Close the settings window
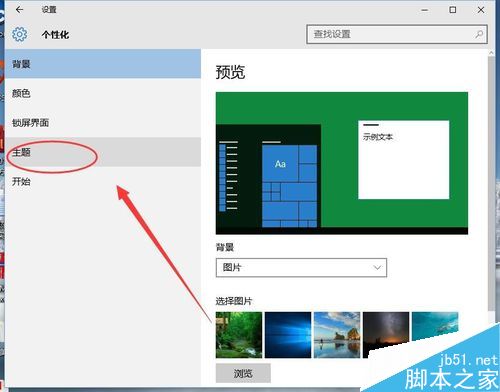The width and height of the screenshot is (500, 392). [x=481, y=10]
